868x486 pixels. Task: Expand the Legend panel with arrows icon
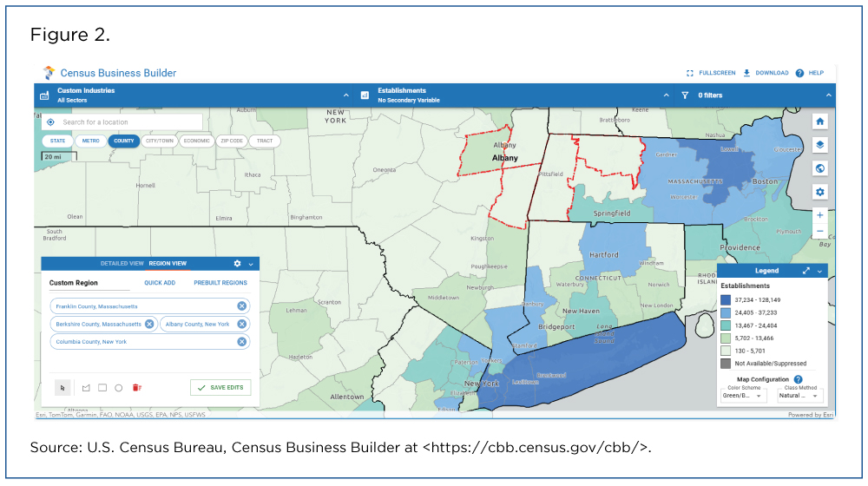806,271
